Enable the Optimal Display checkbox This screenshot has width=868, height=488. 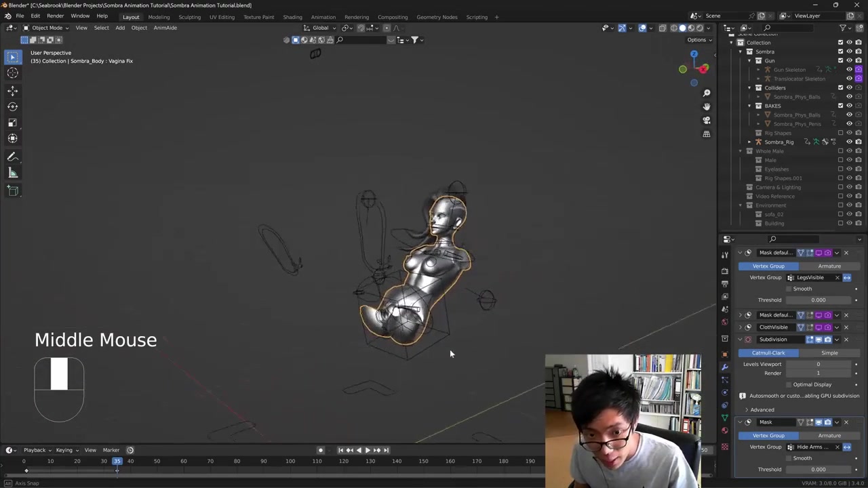tap(789, 384)
